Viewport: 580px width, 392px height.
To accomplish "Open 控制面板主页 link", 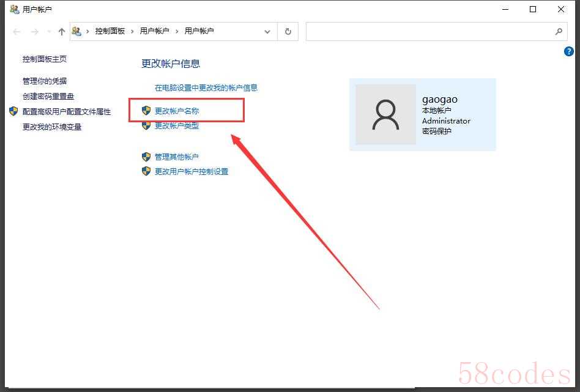I will (x=45, y=59).
